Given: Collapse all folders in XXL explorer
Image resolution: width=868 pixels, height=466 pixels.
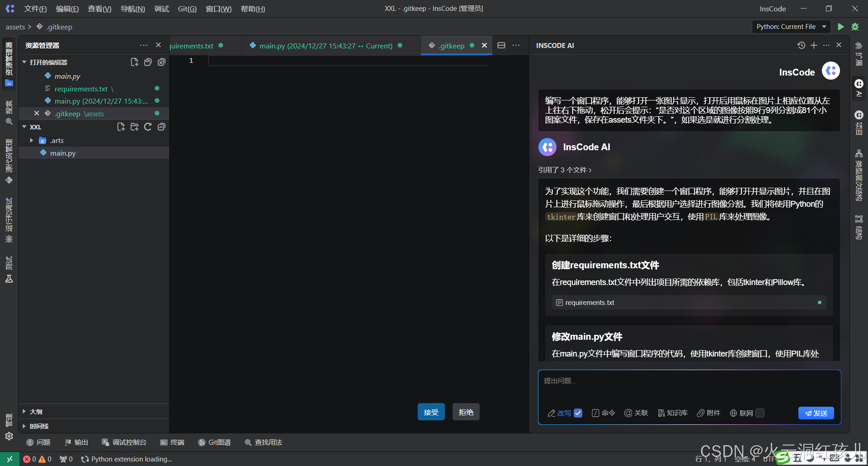Looking at the screenshot, I should [x=161, y=127].
